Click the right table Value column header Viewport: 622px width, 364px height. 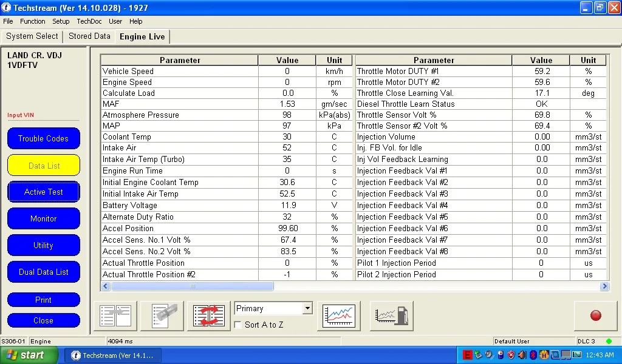(x=541, y=60)
